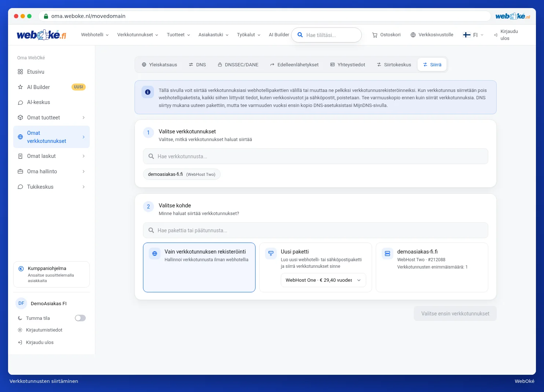The image size is (544, 392).
Task: Click the star icon beside AI Builder
Action: tap(21, 87)
